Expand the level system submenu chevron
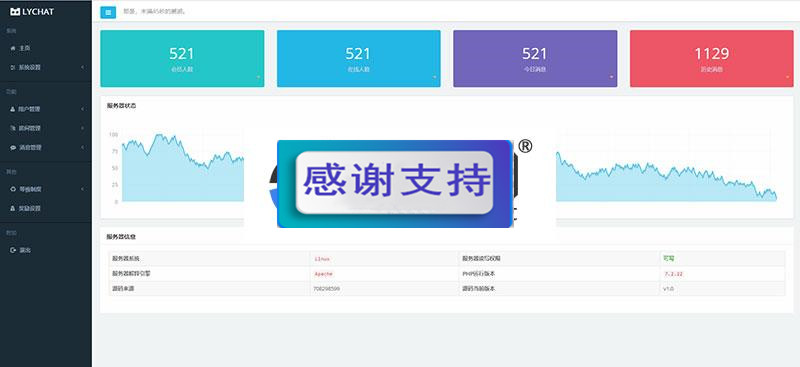The width and height of the screenshot is (800, 367). [x=82, y=189]
